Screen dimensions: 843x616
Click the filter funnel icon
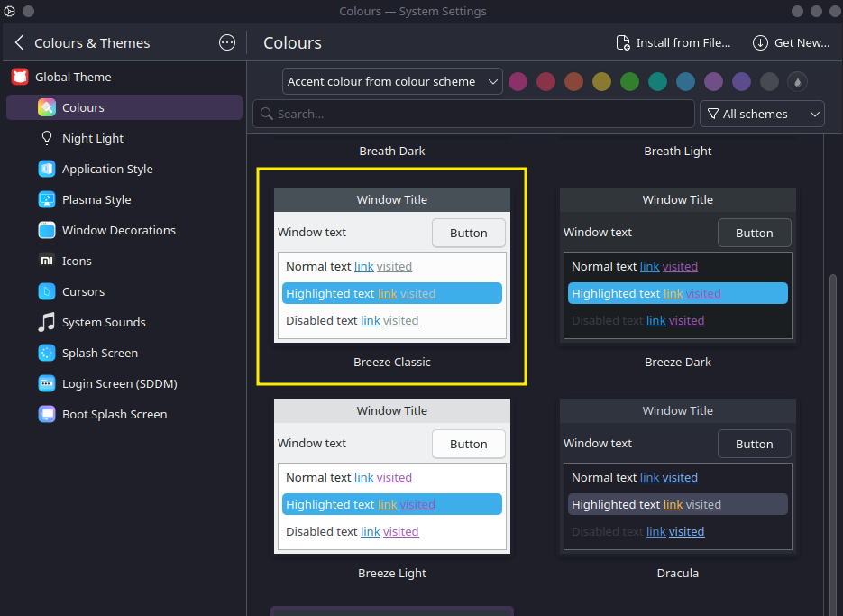tap(713, 114)
